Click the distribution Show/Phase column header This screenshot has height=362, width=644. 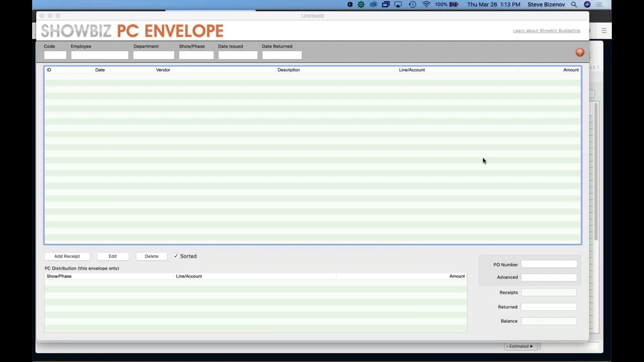tap(109, 276)
